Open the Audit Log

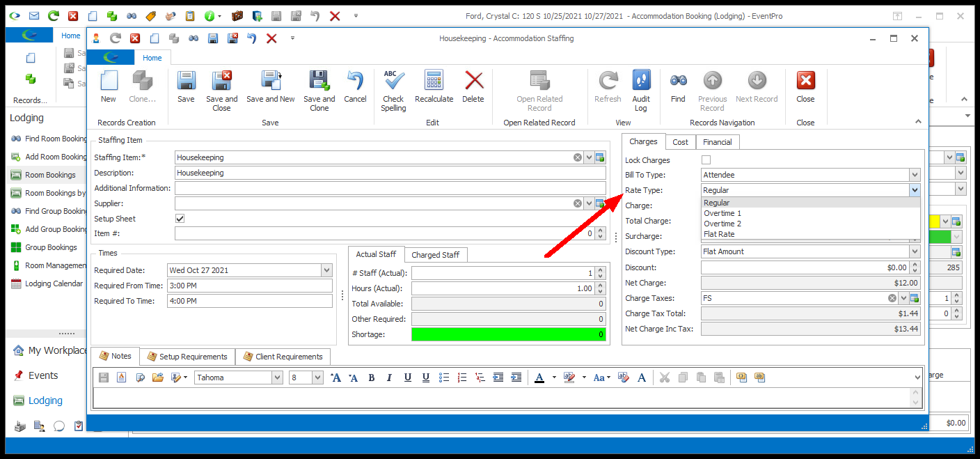(x=641, y=91)
